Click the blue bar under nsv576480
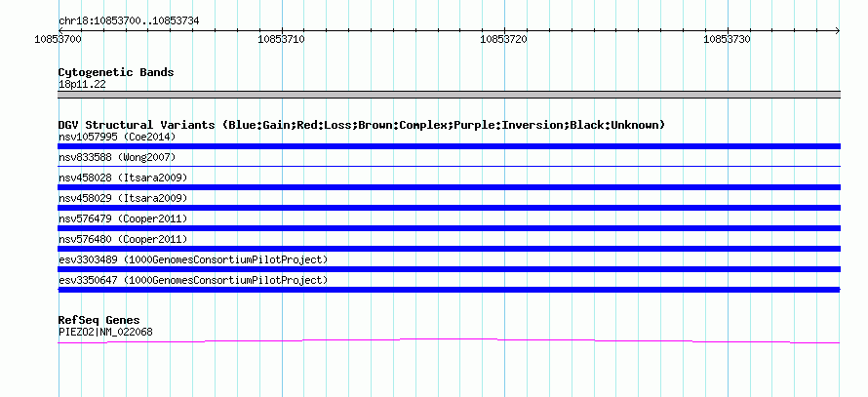Screen dimensions: 868x397 (449, 249)
